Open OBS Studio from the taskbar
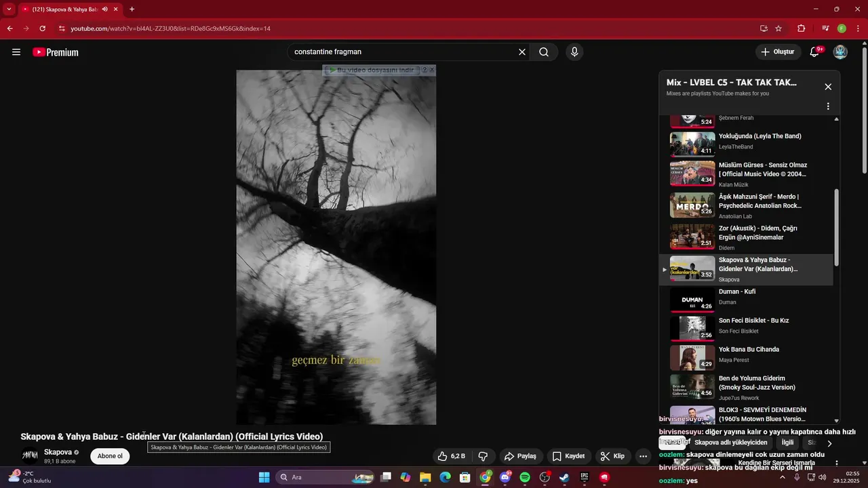Screen dimensions: 868x488 pos(545,477)
